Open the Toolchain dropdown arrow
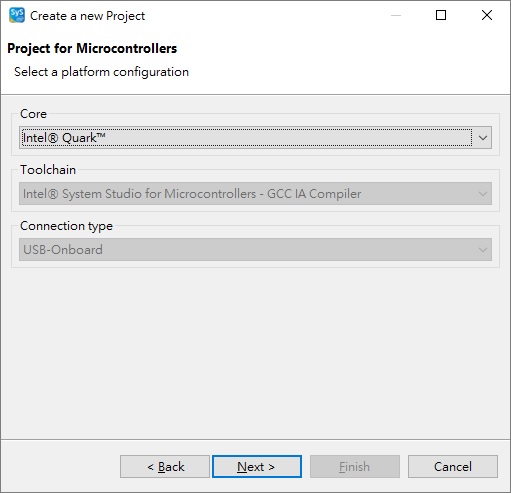The image size is (511, 493). coord(482,193)
